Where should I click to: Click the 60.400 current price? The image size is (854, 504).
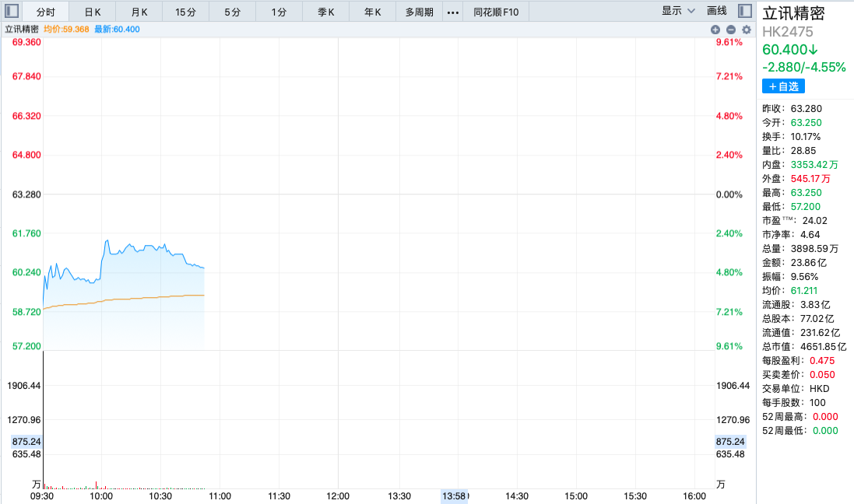coord(789,50)
